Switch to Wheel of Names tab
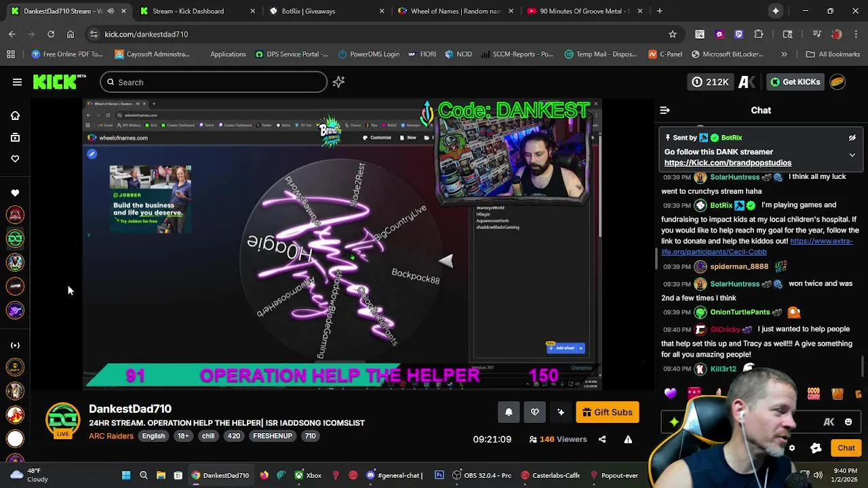 [455, 11]
